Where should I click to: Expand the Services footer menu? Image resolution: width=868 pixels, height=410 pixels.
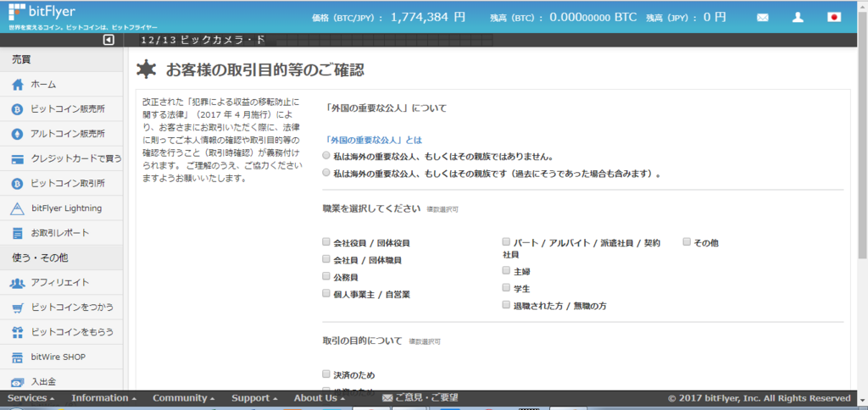tap(31, 398)
